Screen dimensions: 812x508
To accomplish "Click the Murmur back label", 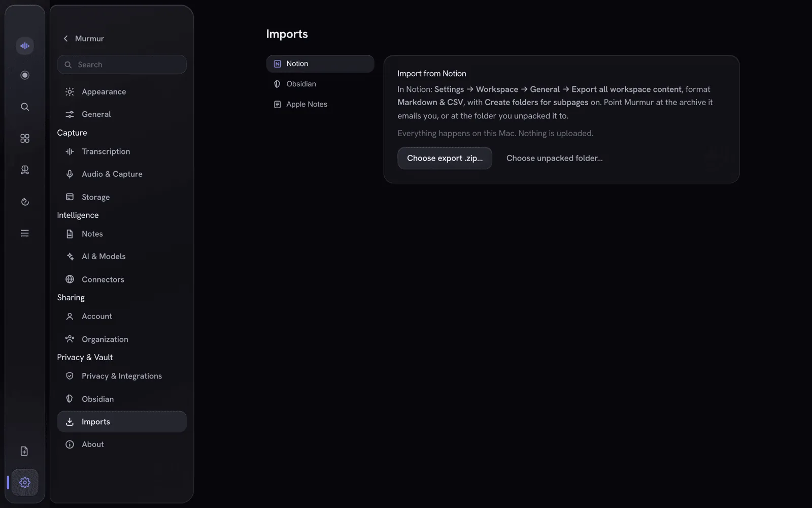I will pos(89,39).
